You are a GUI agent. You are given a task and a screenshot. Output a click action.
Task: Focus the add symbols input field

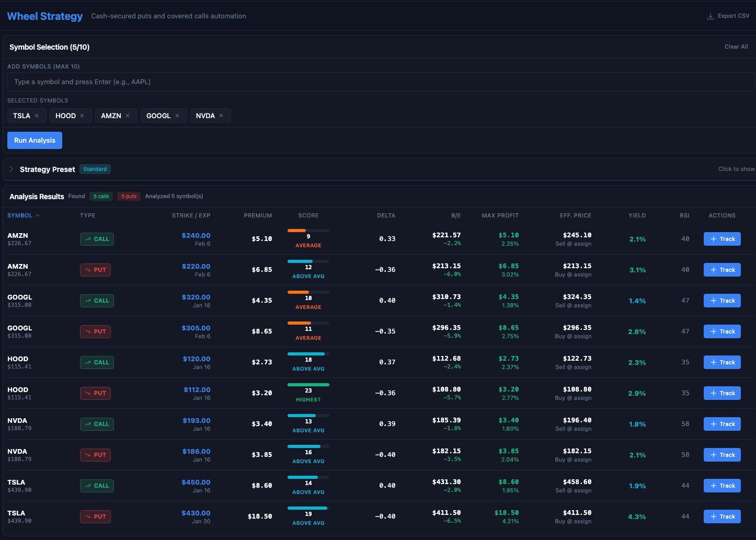tap(381, 82)
